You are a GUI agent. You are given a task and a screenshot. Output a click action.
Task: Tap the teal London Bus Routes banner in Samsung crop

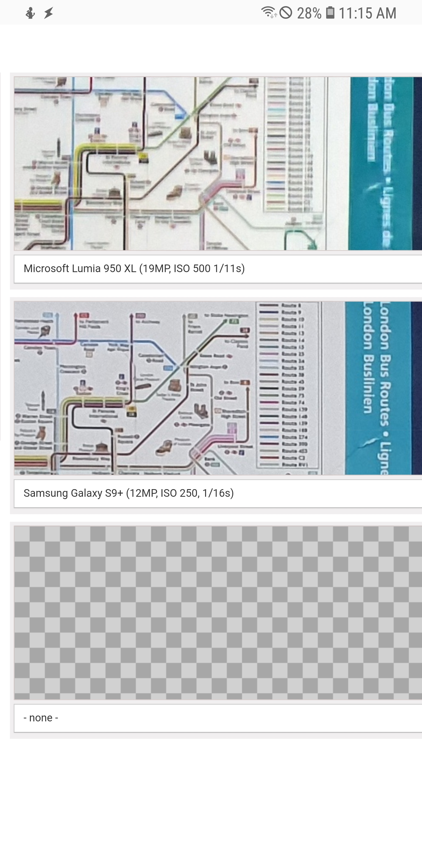tap(381, 387)
